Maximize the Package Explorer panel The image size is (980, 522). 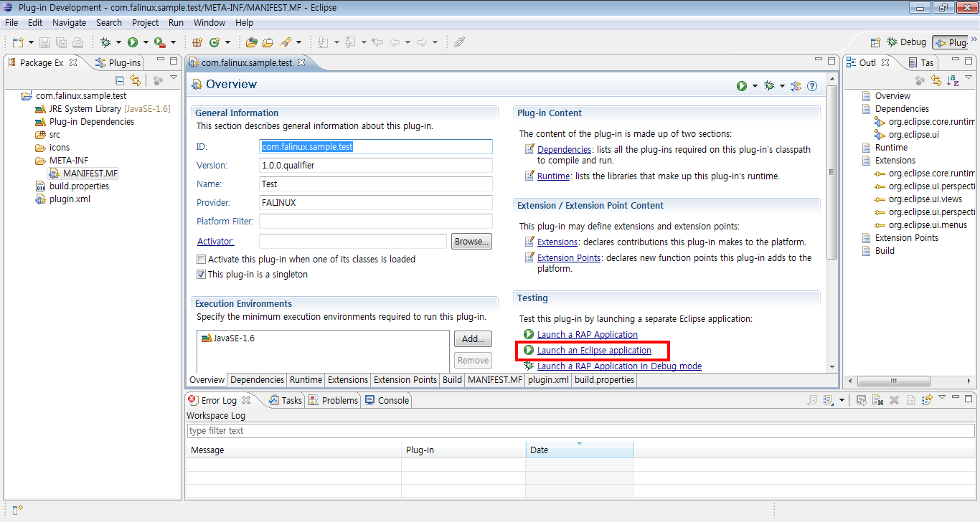pos(174,61)
